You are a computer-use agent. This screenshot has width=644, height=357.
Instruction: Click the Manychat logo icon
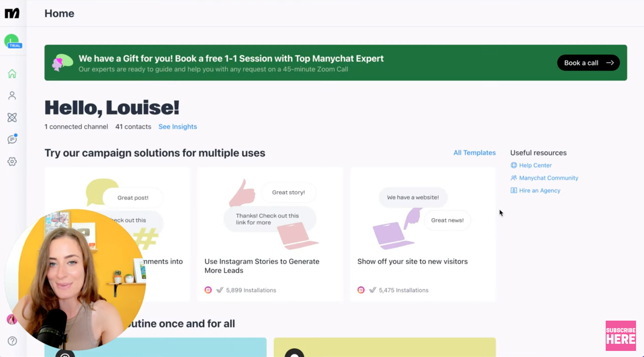(x=12, y=13)
